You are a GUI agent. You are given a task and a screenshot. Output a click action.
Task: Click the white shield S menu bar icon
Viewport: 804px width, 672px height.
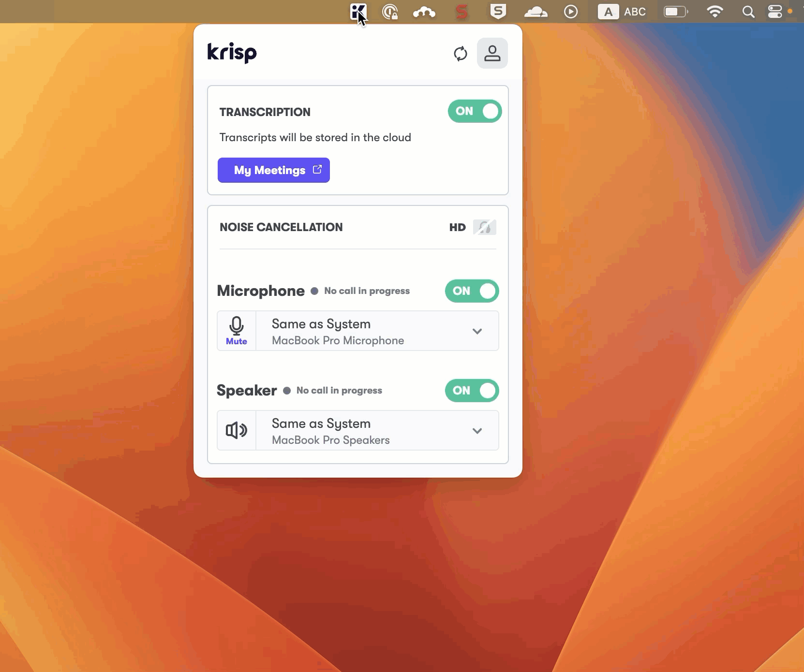tap(498, 12)
